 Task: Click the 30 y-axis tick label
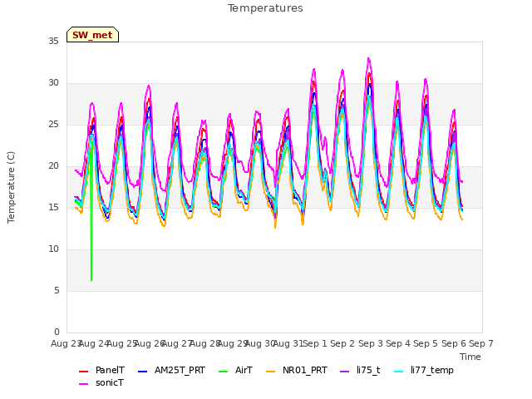[53, 83]
